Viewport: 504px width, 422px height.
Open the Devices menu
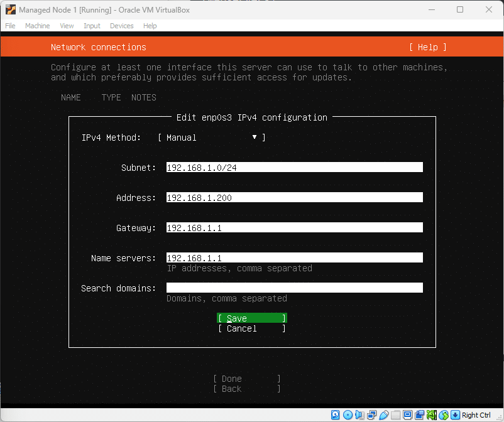[x=121, y=26]
